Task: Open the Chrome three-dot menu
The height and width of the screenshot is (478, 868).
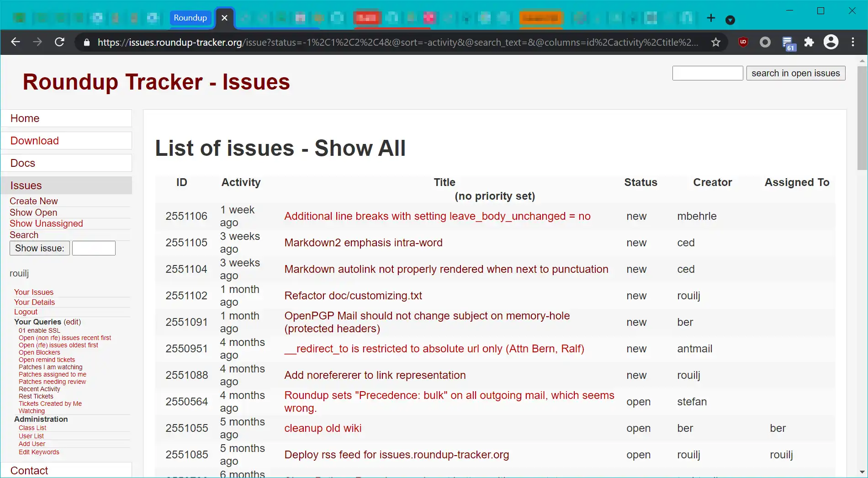Action: [x=853, y=42]
